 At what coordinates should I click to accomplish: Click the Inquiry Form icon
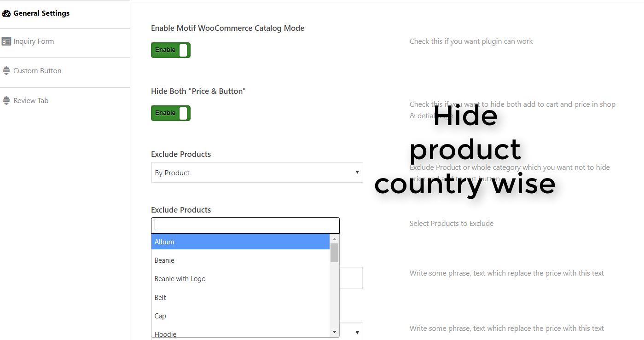click(x=6, y=41)
